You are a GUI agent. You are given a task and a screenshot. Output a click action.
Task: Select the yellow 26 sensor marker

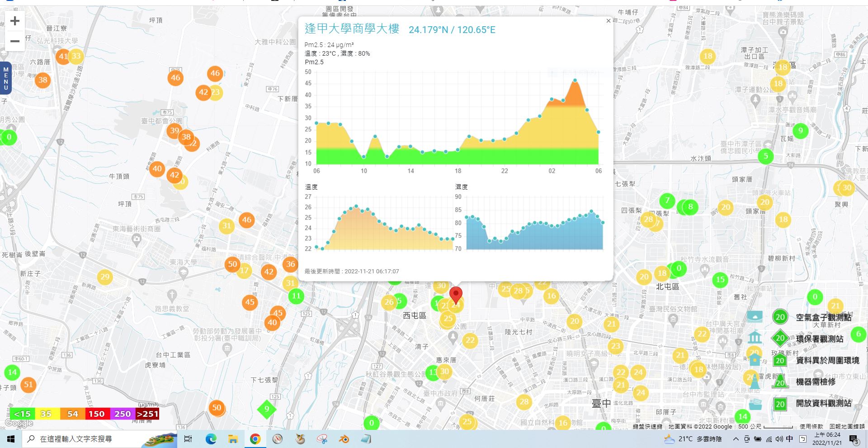(389, 302)
